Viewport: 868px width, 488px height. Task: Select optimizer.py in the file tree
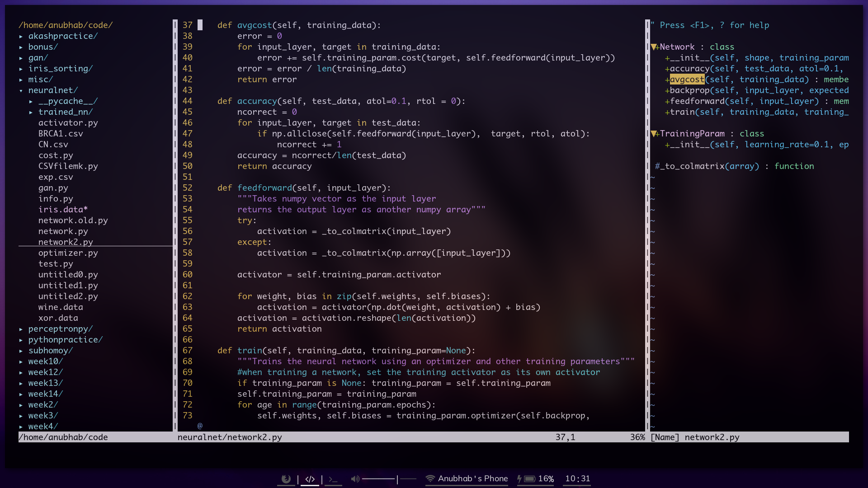[67, 253]
